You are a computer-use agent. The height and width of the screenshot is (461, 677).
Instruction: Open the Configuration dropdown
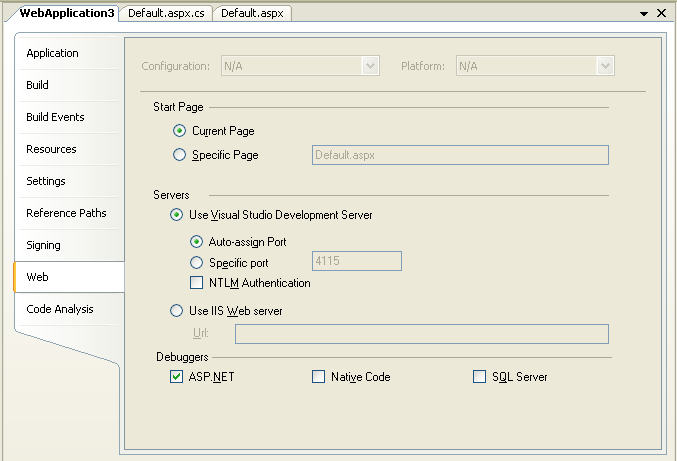(300, 66)
